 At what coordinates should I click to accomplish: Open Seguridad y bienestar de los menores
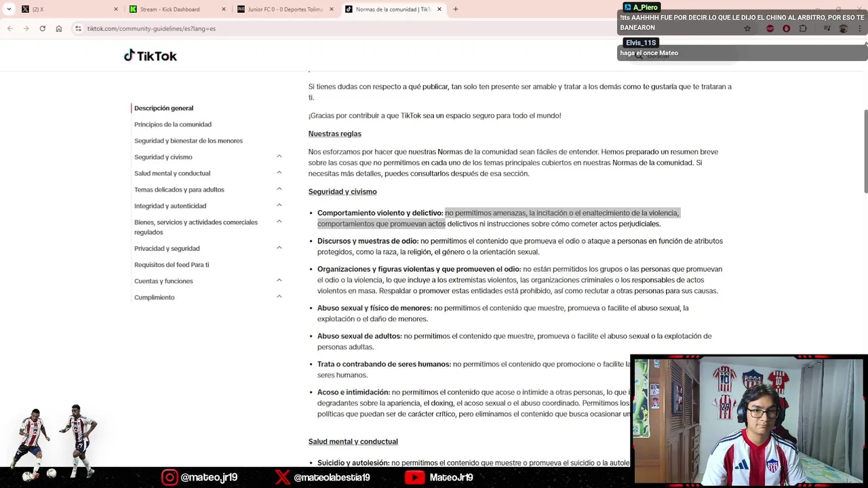point(189,140)
